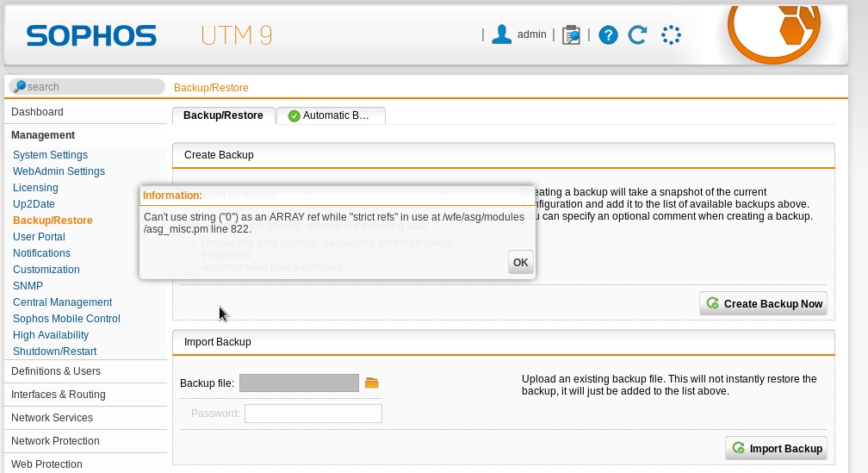This screenshot has width=868, height=473.
Task: Click the Information: dialog title
Action: (172, 196)
